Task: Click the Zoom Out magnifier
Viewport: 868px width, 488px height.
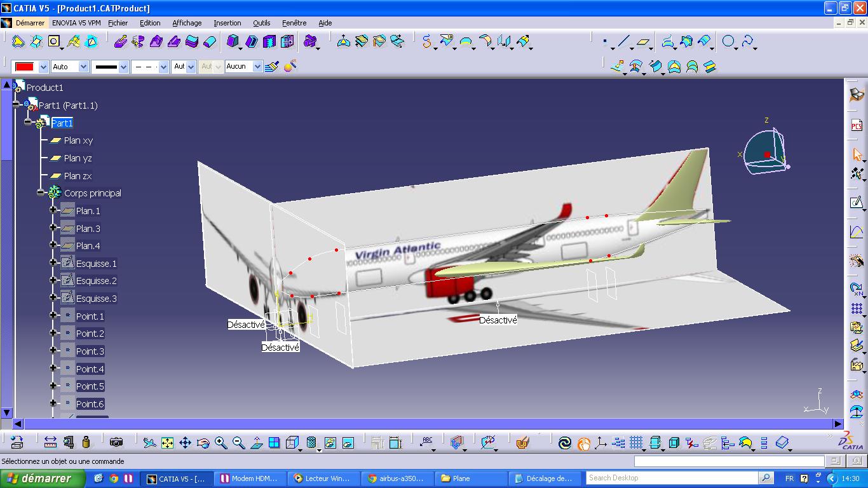Action: (238, 443)
